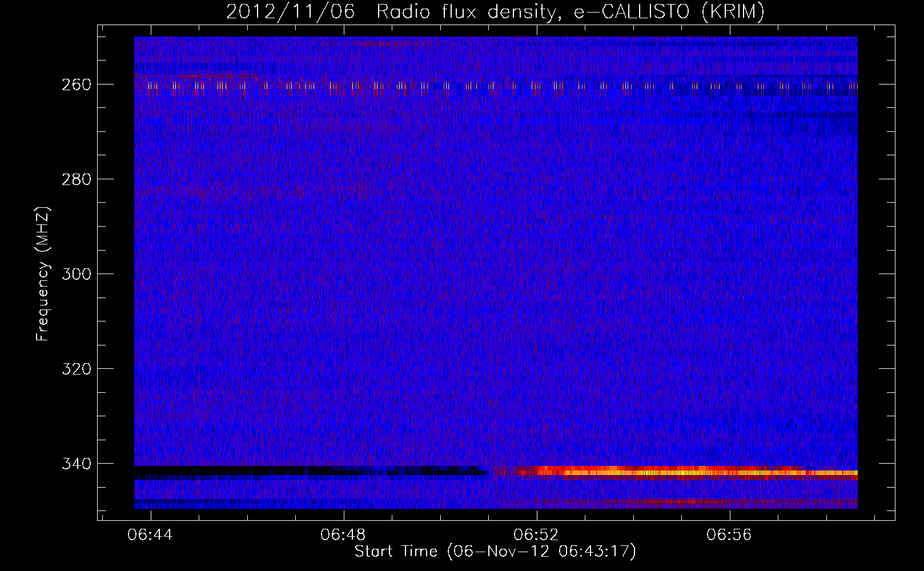Screen dimensions: 924x571
Task: Click the 280 frequency tick label
Action: tap(76, 179)
